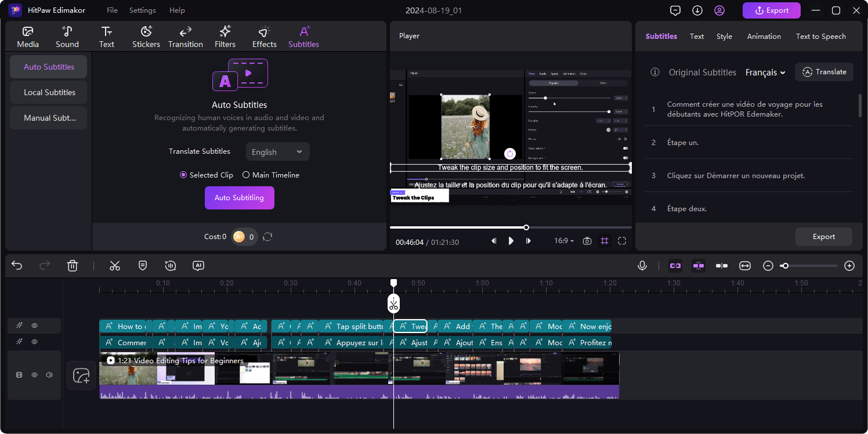Image resolution: width=868 pixels, height=434 pixels.
Task: Click the refresh cost icon
Action: 267,237
